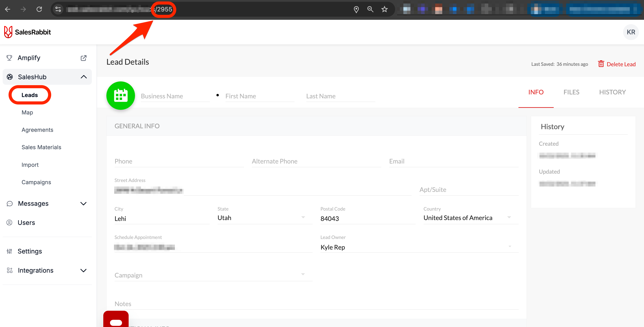Image resolution: width=644 pixels, height=327 pixels.
Task: Collapse the SalesHub section
Action: tap(84, 77)
